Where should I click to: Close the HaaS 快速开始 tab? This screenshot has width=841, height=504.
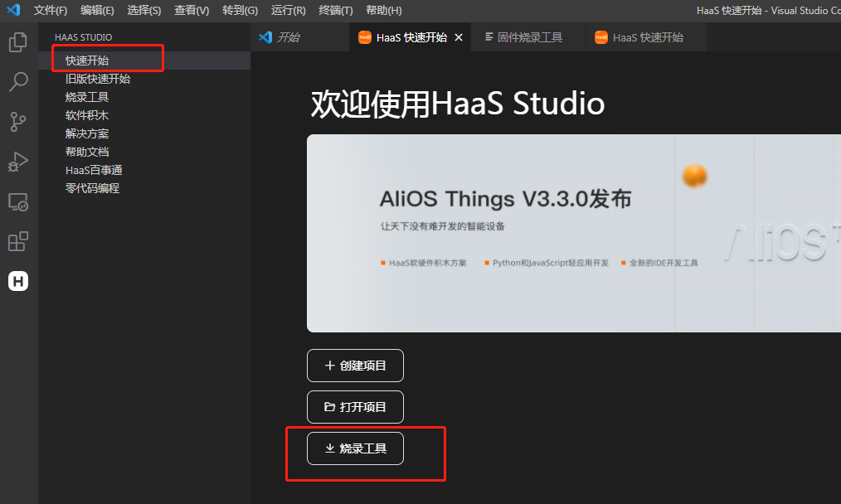tap(459, 36)
